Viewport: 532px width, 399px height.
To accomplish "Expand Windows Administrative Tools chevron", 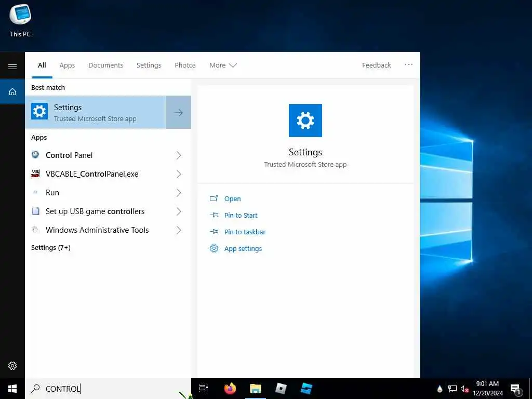I will (179, 230).
